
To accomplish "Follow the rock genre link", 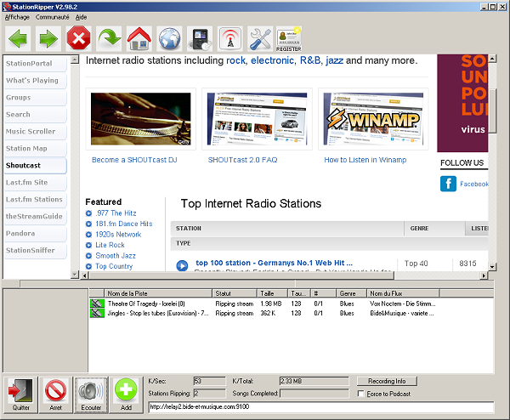I will (x=235, y=60).
